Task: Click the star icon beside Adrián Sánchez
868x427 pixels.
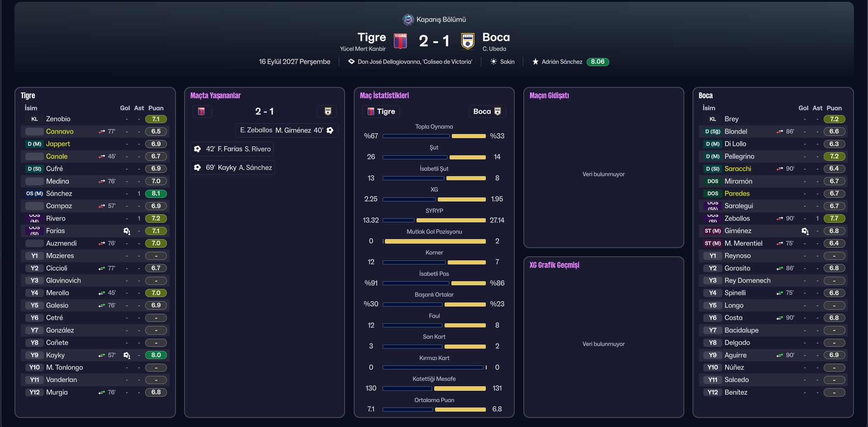Action: point(535,62)
